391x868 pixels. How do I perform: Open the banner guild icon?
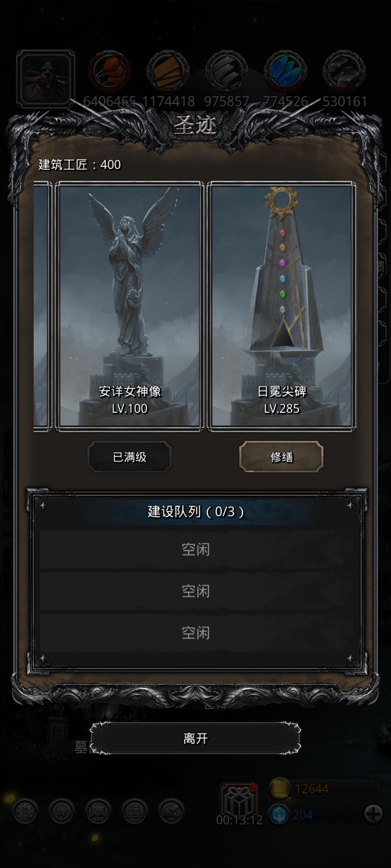98,811
